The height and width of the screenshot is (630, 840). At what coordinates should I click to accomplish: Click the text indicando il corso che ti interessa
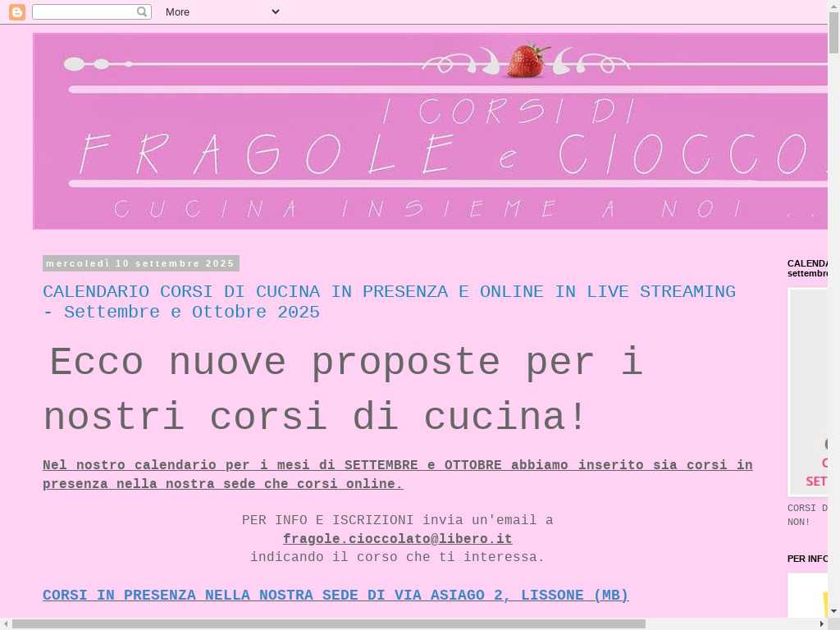click(x=398, y=557)
